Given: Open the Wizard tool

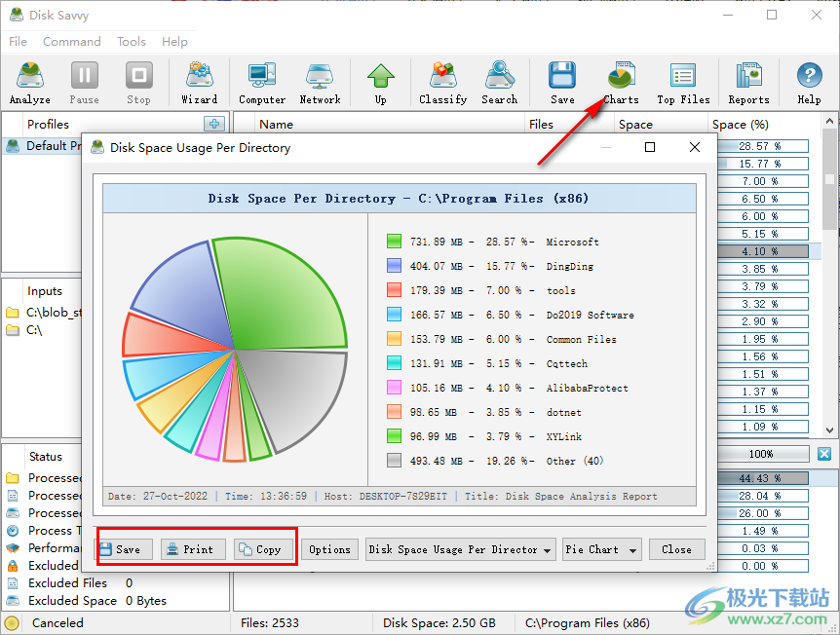Looking at the screenshot, I should (x=200, y=83).
